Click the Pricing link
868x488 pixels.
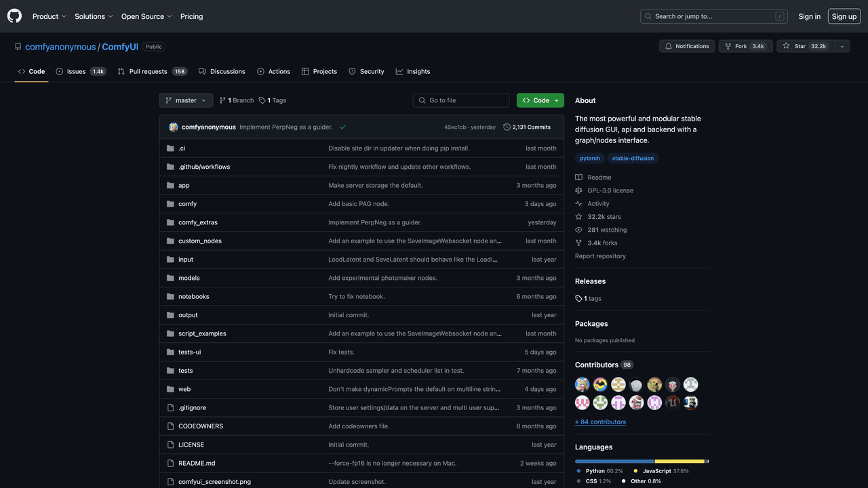point(191,16)
